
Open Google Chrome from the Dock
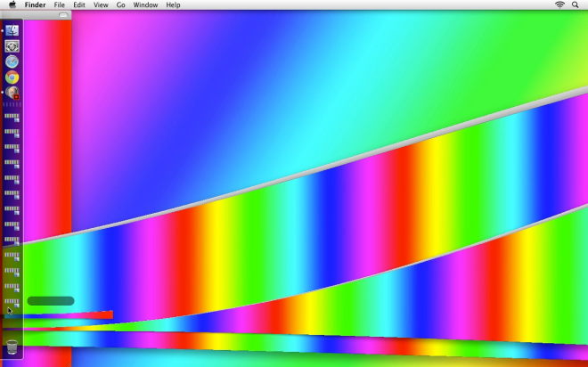point(12,77)
